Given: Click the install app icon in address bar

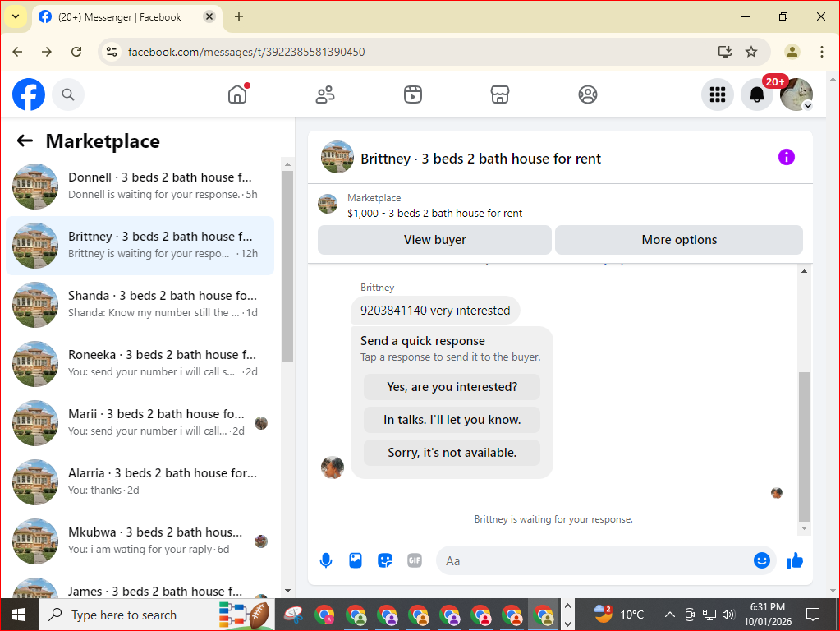Looking at the screenshot, I should coord(725,52).
